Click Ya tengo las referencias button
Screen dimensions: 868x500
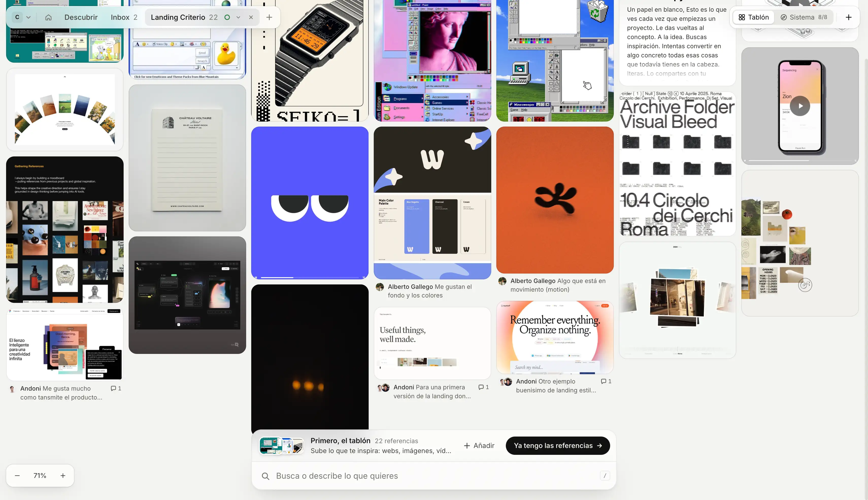[558, 445]
